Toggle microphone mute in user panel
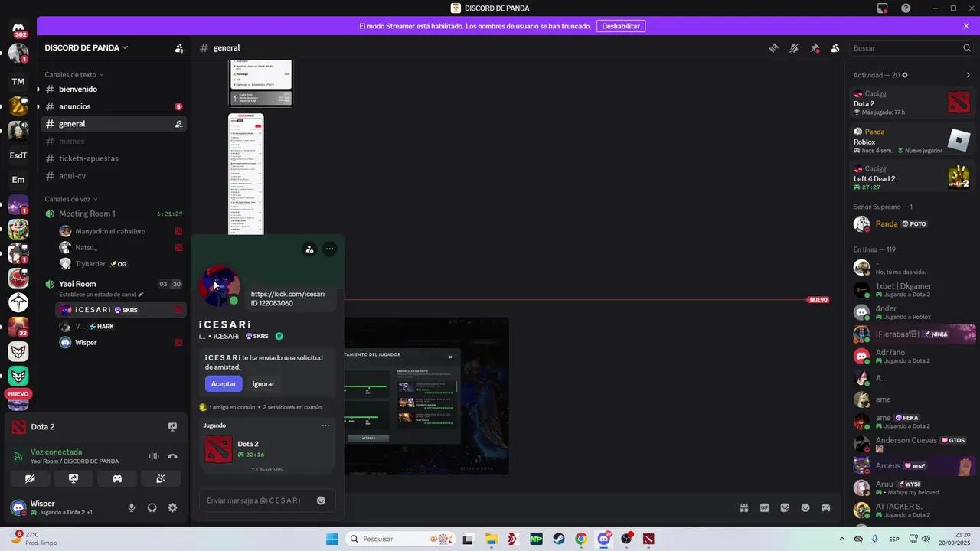Viewport: 980px width, 551px height. [132, 507]
